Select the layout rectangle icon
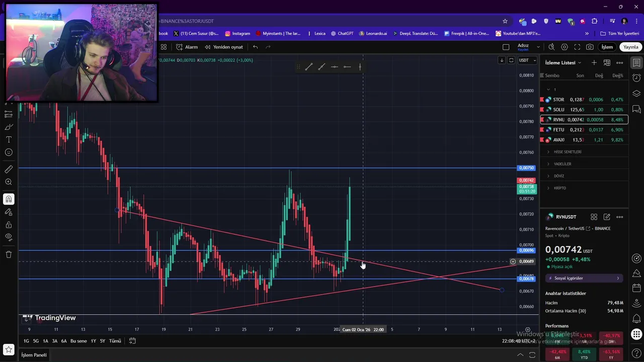Image resolution: width=644 pixels, height=362 pixels. pos(506,47)
